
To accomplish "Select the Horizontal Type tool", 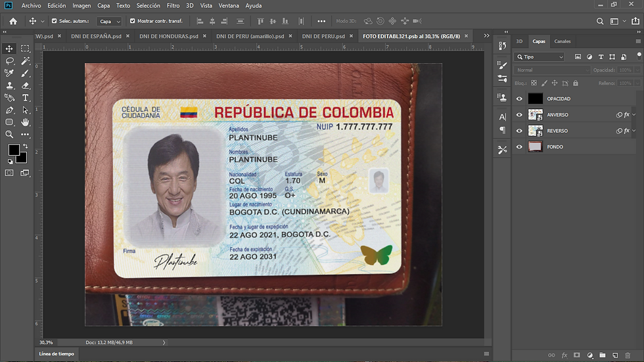I will pos(25,98).
